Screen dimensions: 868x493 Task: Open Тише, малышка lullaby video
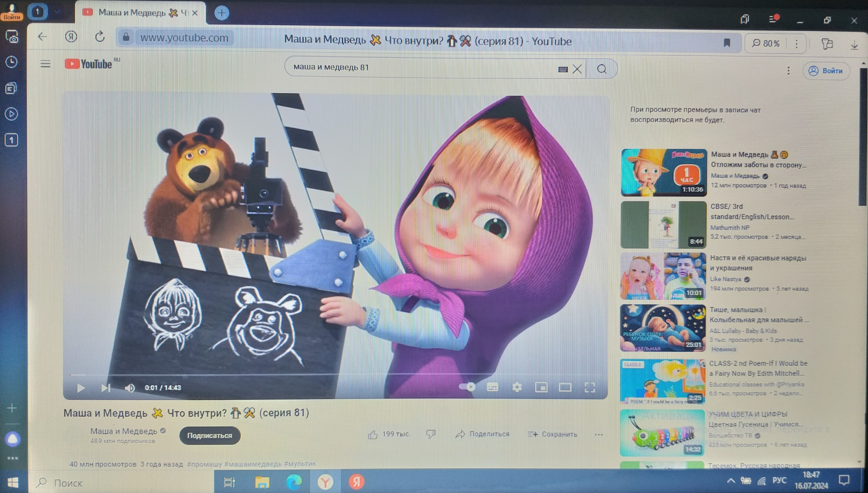663,328
